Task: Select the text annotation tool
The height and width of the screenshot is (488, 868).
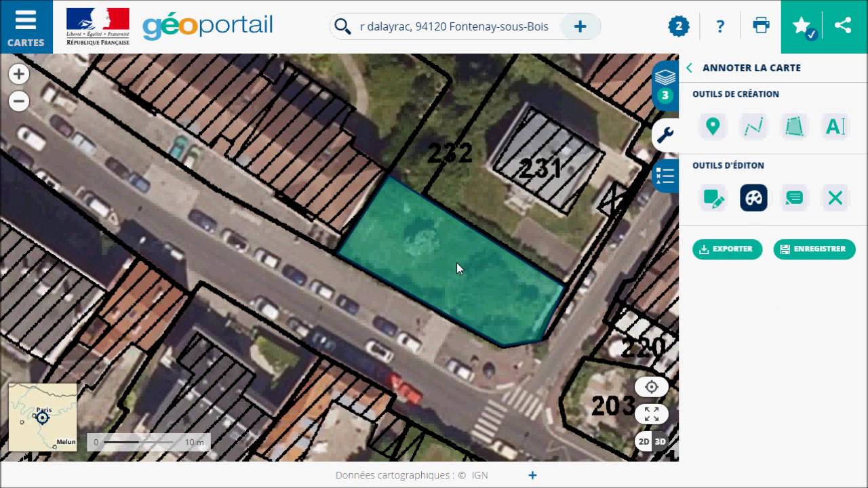Action: 835,126
